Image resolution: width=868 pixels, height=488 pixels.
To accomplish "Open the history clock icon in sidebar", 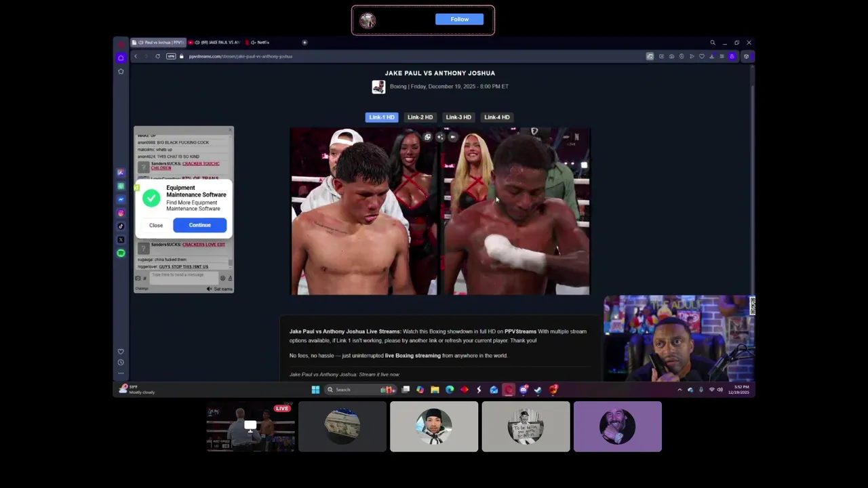I will tap(121, 362).
